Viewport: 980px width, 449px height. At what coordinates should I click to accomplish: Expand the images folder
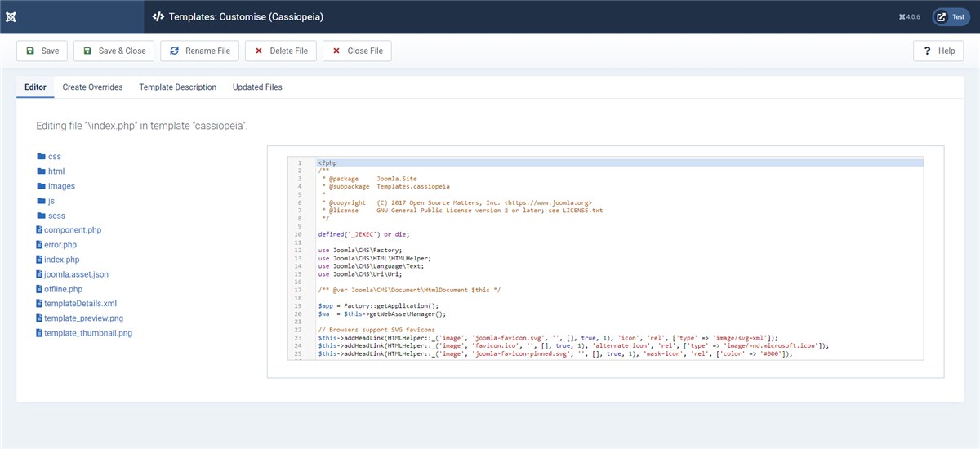(x=61, y=186)
